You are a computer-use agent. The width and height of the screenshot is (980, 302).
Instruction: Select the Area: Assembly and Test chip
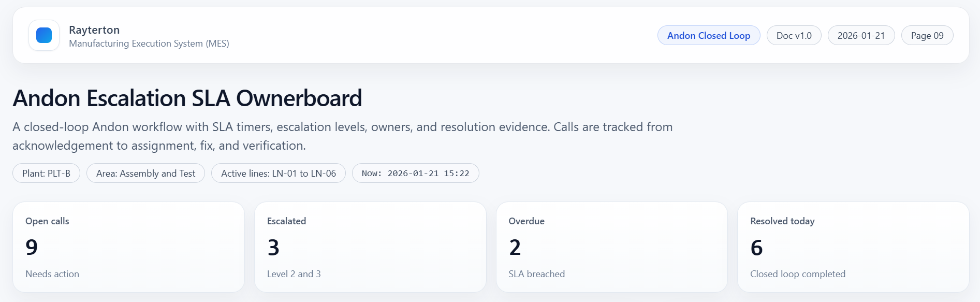[145, 174]
